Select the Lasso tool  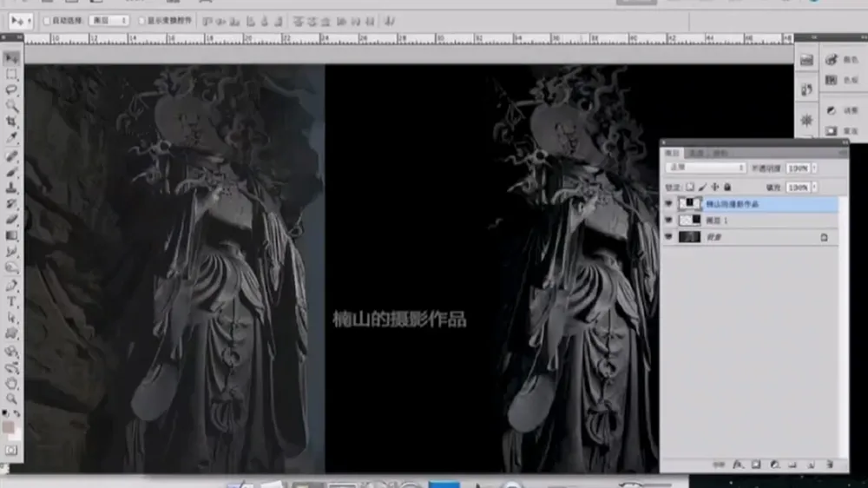point(11,89)
